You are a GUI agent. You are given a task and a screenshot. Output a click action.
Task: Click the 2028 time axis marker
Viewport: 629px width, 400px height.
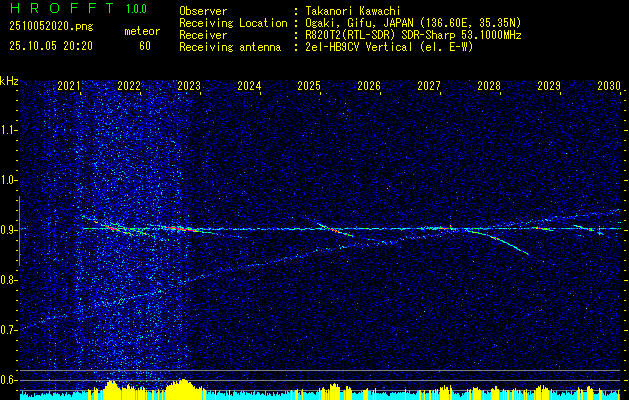point(489,86)
